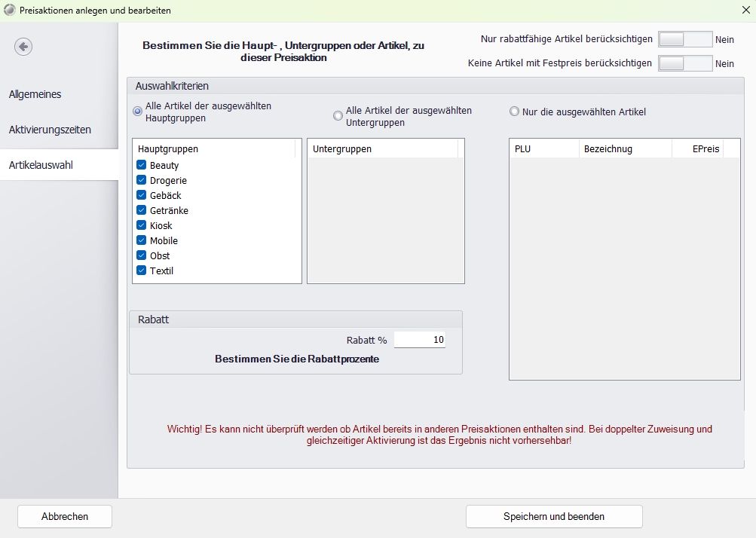Select 'Alle Artikel der ausgewählten Hauptgruppen' option

(137, 112)
